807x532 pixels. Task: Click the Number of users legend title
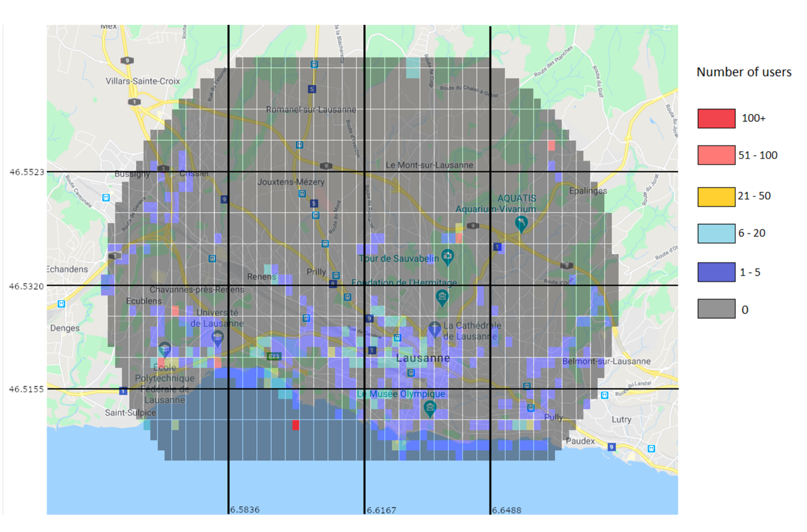743,72
